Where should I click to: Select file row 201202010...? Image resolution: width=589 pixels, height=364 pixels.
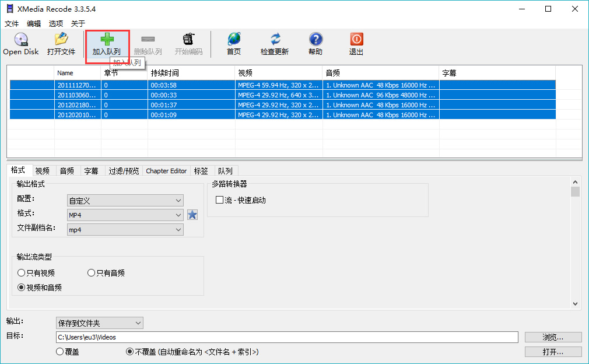click(282, 115)
